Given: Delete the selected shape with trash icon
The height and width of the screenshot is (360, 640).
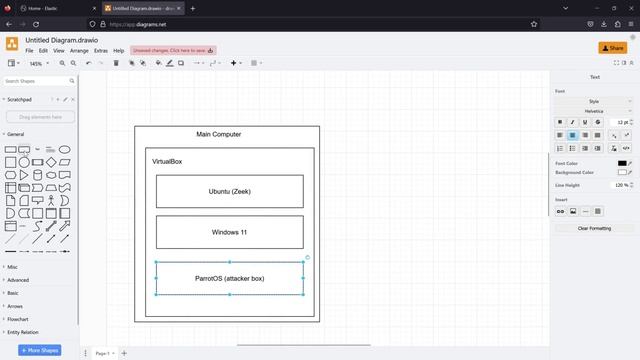Looking at the screenshot, I should pos(116,63).
